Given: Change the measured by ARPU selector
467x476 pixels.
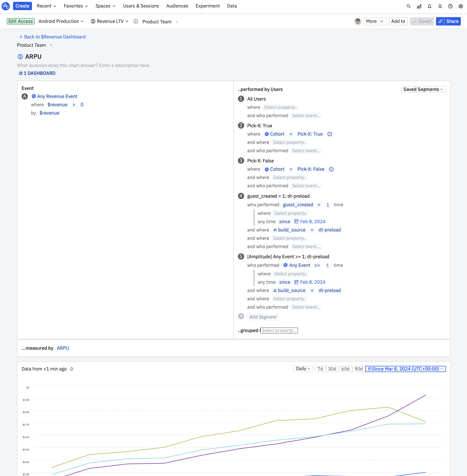Looking at the screenshot, I should (63, 348).
